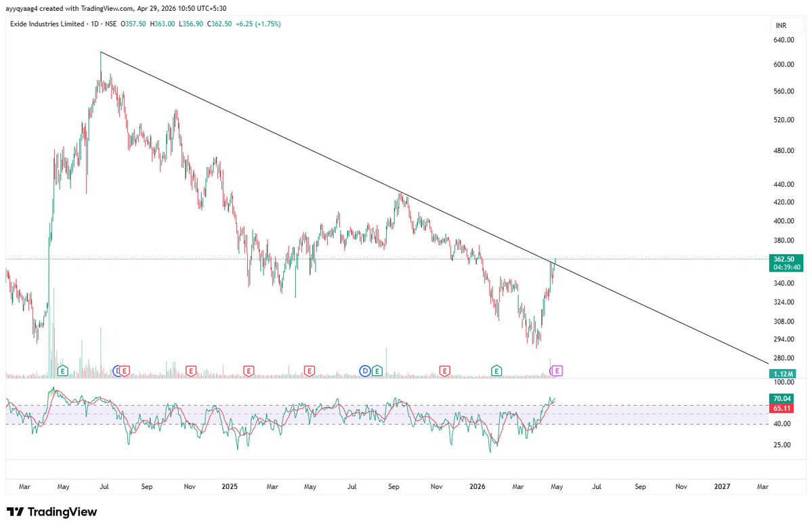Click the 440.00 price scale label
This screenshot has height=529, width=812.
784,184
